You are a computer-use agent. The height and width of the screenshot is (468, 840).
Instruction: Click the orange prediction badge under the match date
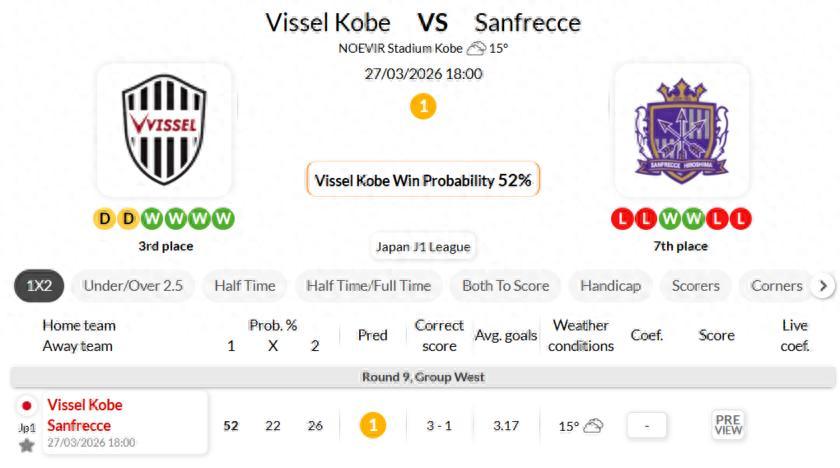[423, 106]
